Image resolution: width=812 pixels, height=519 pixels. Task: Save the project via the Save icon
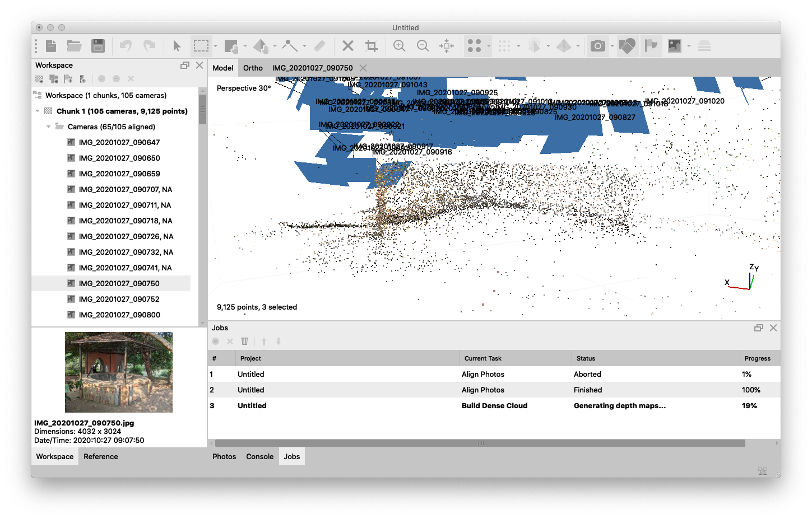tap(98, 45)
